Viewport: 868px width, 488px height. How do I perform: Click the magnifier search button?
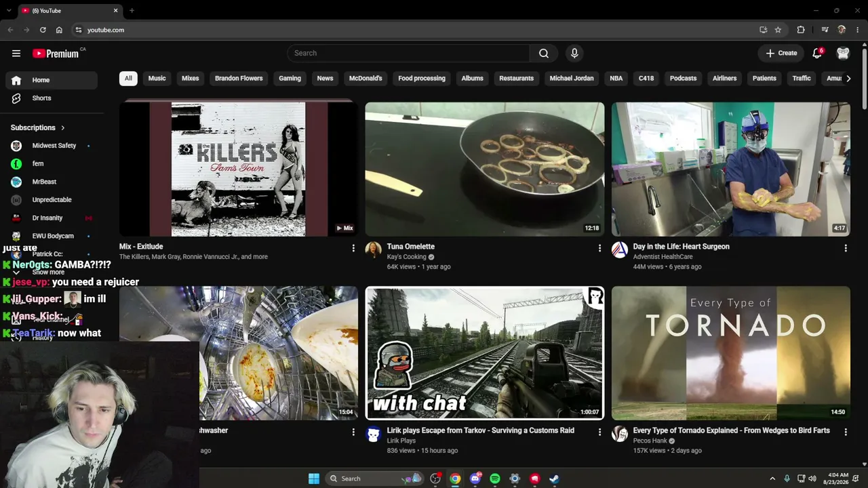click(544, 54)
